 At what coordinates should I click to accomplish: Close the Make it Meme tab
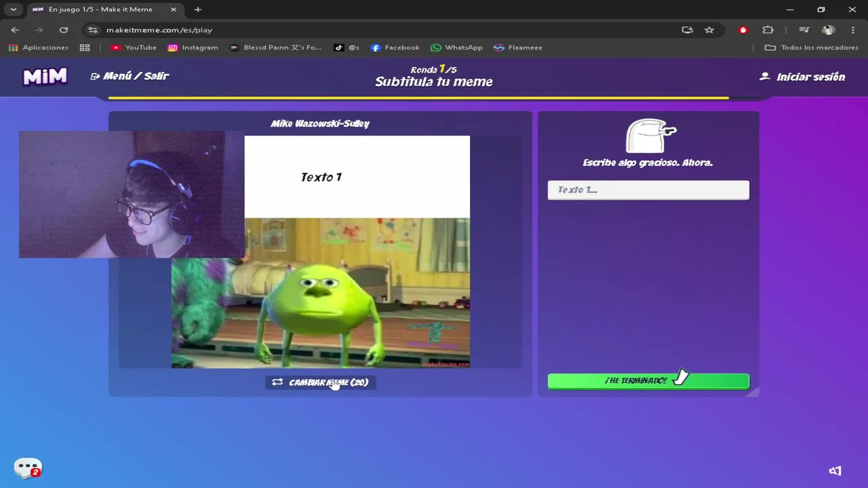pos(173,9)
